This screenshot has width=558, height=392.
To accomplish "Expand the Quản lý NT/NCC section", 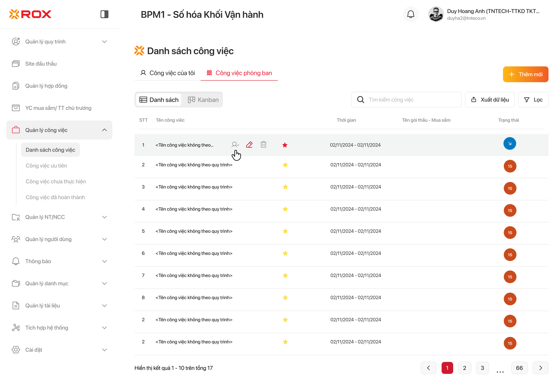I will click(104, 217).
